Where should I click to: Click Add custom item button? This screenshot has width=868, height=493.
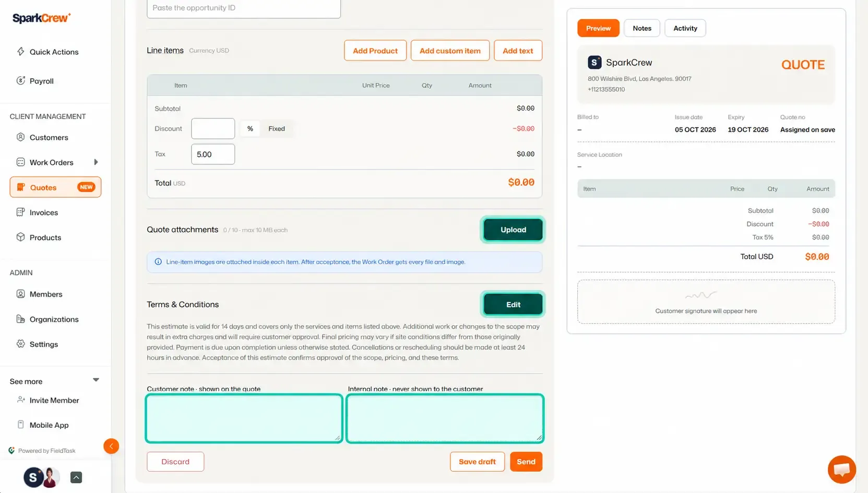coord(450,51)
